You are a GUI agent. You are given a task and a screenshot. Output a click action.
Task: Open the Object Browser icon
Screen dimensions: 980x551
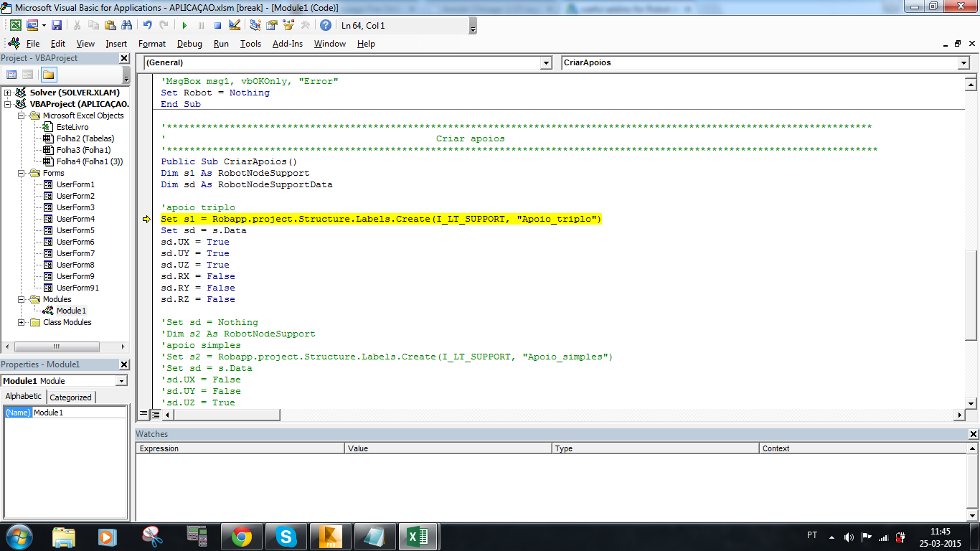[288, 25]
